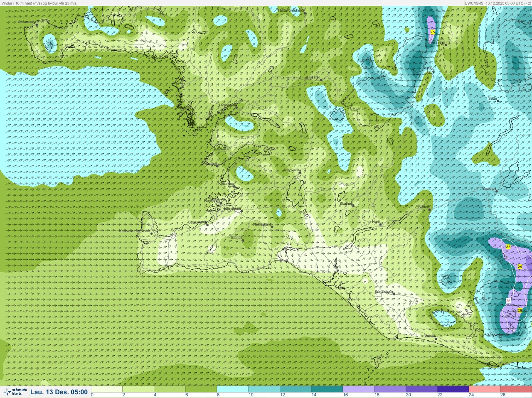532x398 pixels.
Task: Click the white 25 contour label
Action: click(508, 300)
